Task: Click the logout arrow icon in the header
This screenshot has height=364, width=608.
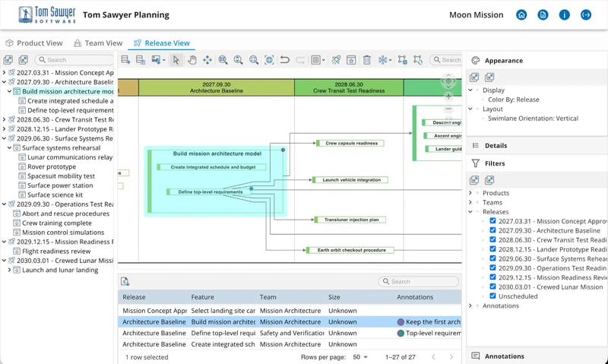Action: point(586,15)
